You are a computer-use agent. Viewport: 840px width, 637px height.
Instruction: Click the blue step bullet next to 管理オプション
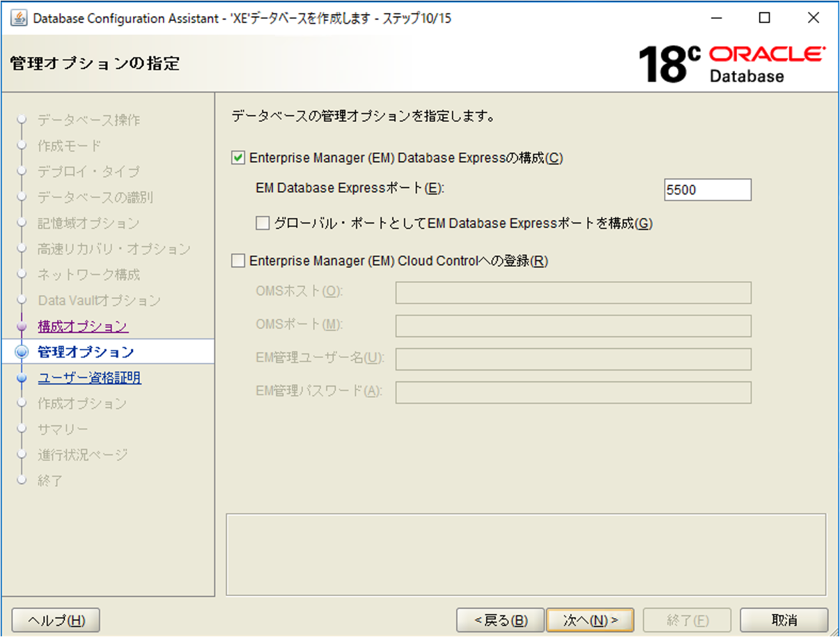20,351
